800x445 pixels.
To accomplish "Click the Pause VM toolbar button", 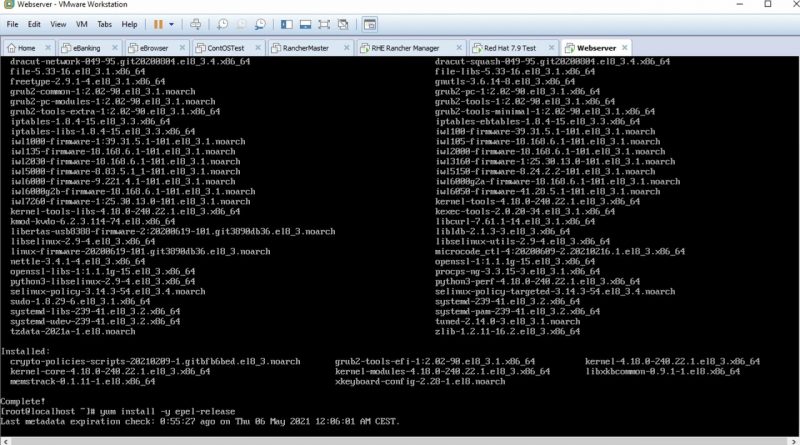I will pos(158,24).
